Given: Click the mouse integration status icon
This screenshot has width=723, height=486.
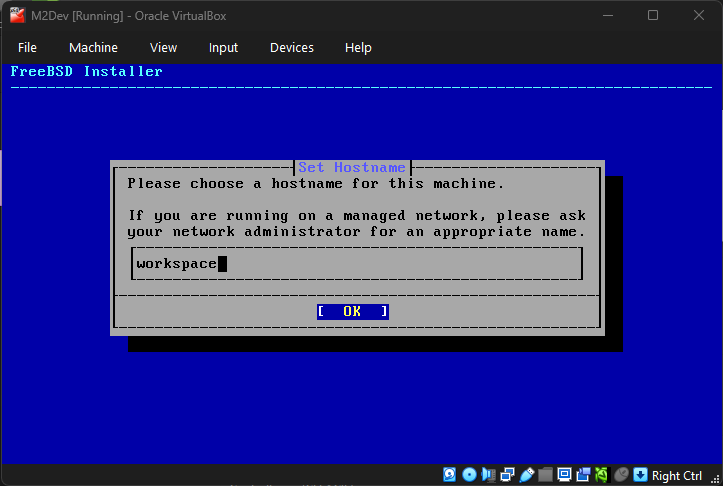Looking at the screenshot, I should (621, 475).
